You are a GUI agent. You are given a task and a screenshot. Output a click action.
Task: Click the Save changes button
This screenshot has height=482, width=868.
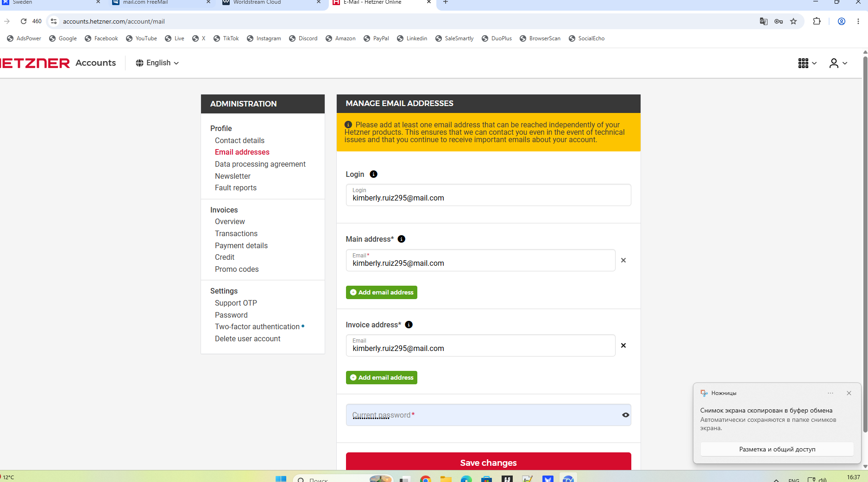pos(488,462)
